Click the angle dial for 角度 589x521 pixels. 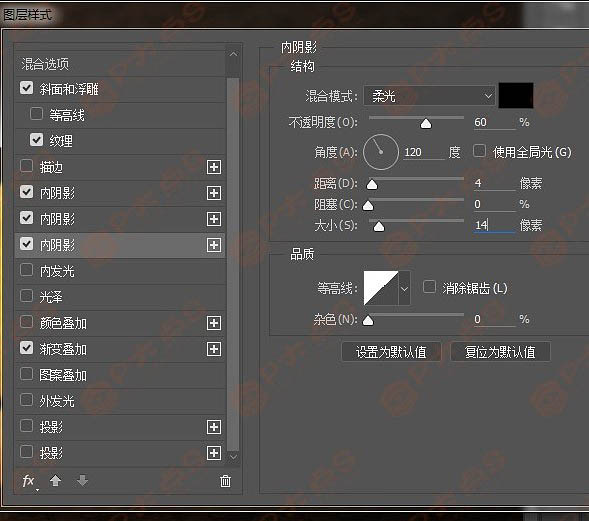[381, 152]
